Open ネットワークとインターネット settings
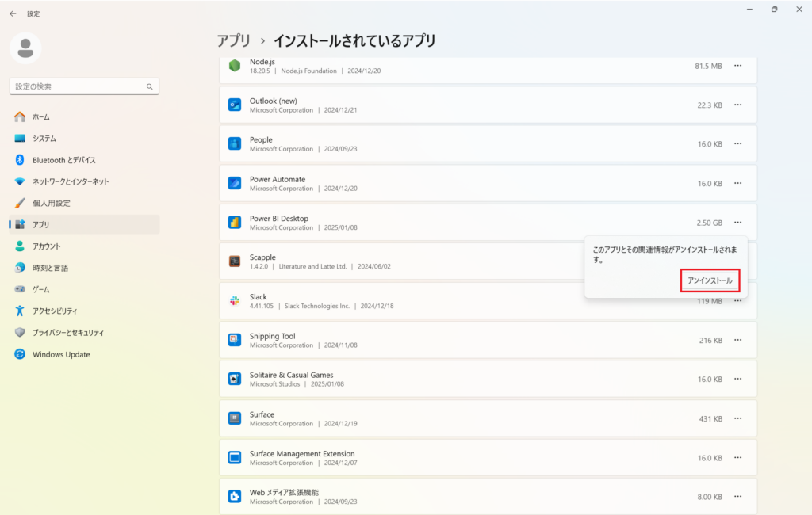 84,181
